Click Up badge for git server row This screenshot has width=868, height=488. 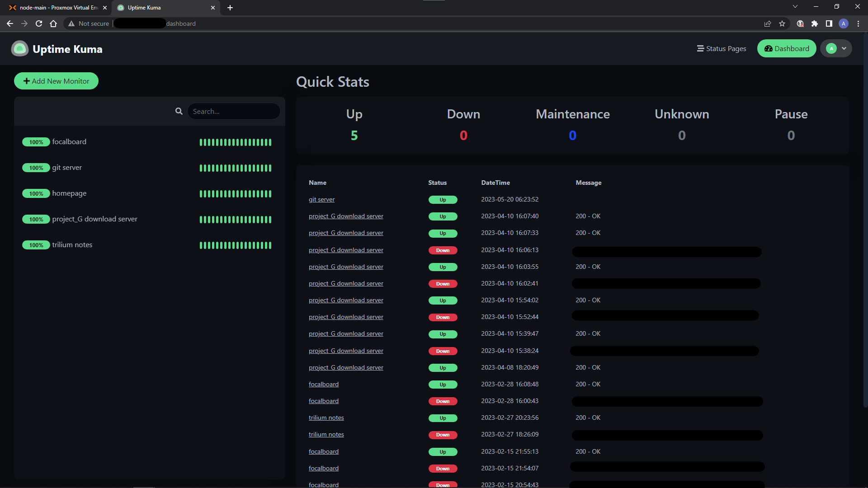click(443, 200)
